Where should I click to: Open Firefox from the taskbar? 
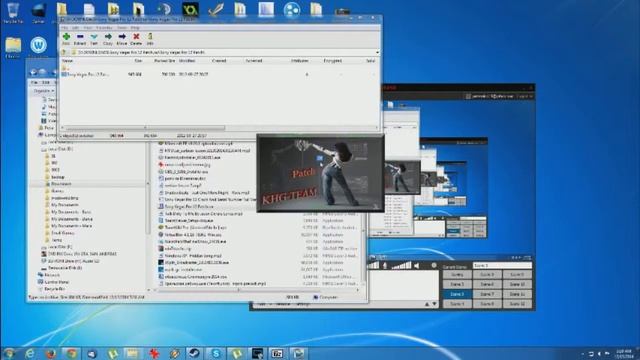(x=51, y=353)
